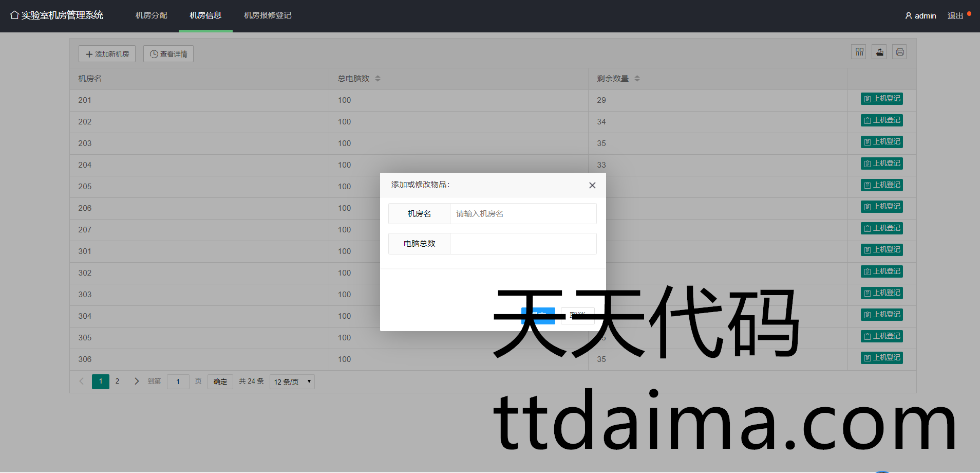Click the column filter grid icon
The height and width of the screenshot is (473, 980).
pos(859,52)
